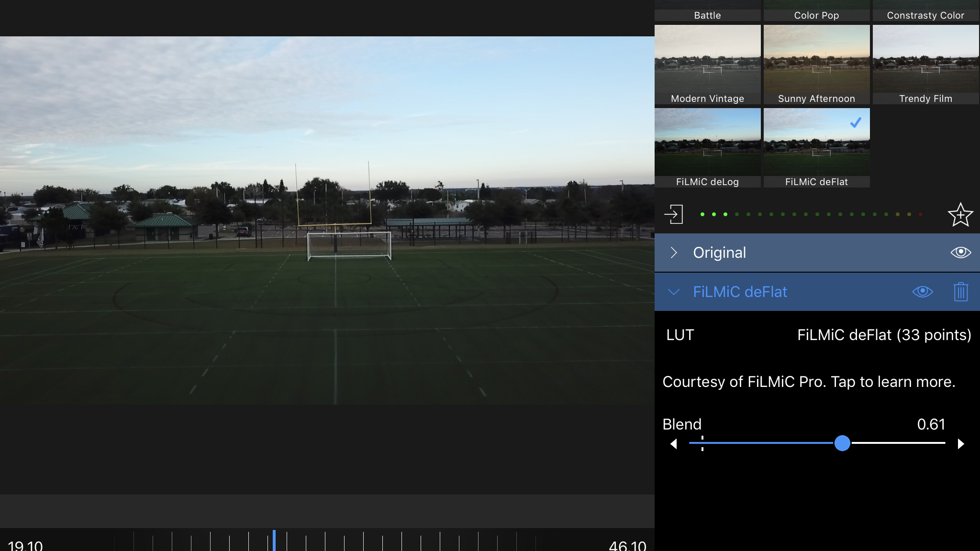Click the checked FiLMiC deFlat preset
Screen dimensions: 980x551
816,147
